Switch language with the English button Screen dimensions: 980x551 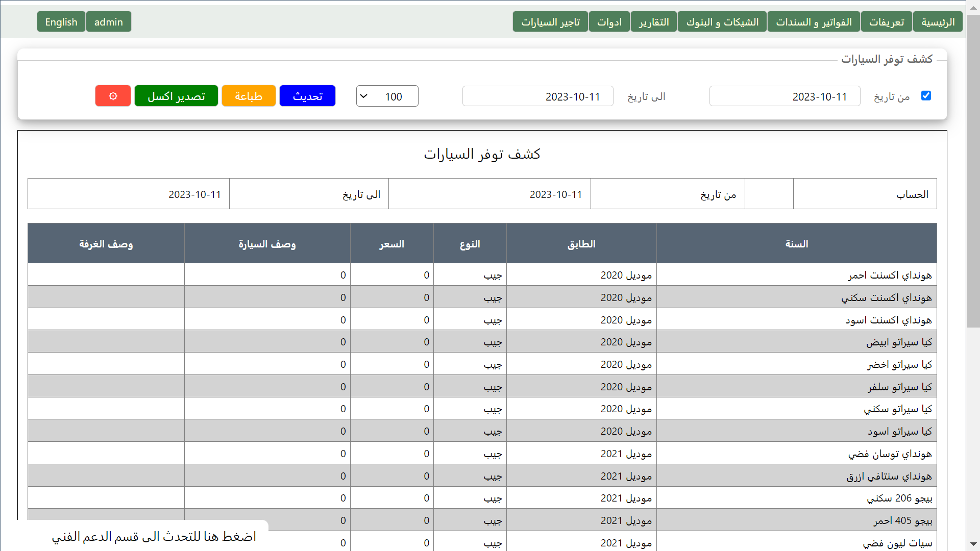pos(61,22)
